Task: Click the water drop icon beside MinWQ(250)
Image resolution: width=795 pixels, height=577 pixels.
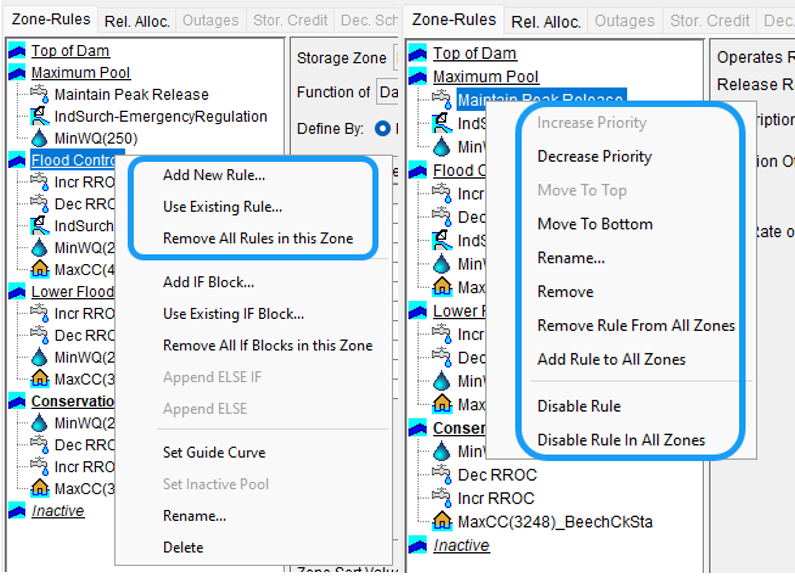Action: coord(40,139)
